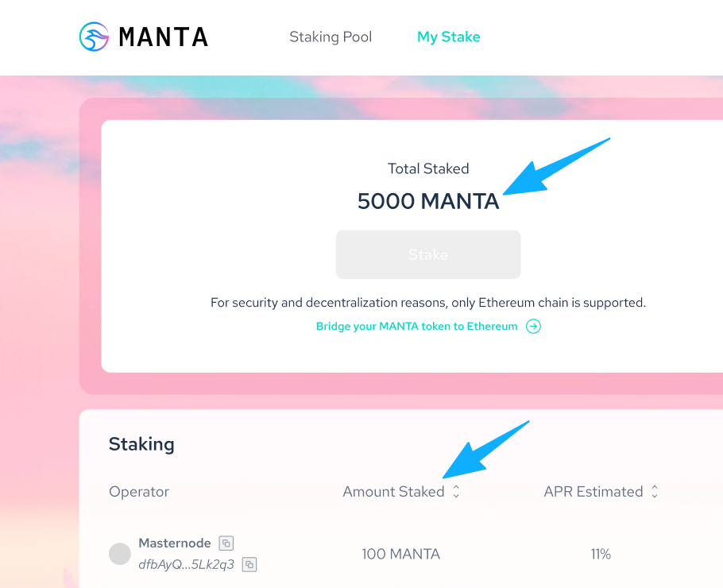This screenshot has width=723, height=588.
Task: Click the 11% APR value
Action: [600, 554]
